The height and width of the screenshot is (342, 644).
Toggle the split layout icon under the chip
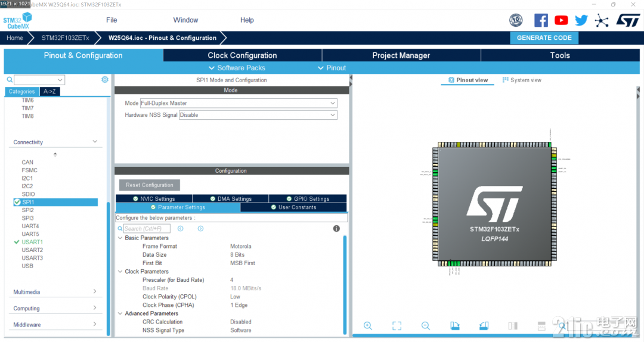click(513, 326)
